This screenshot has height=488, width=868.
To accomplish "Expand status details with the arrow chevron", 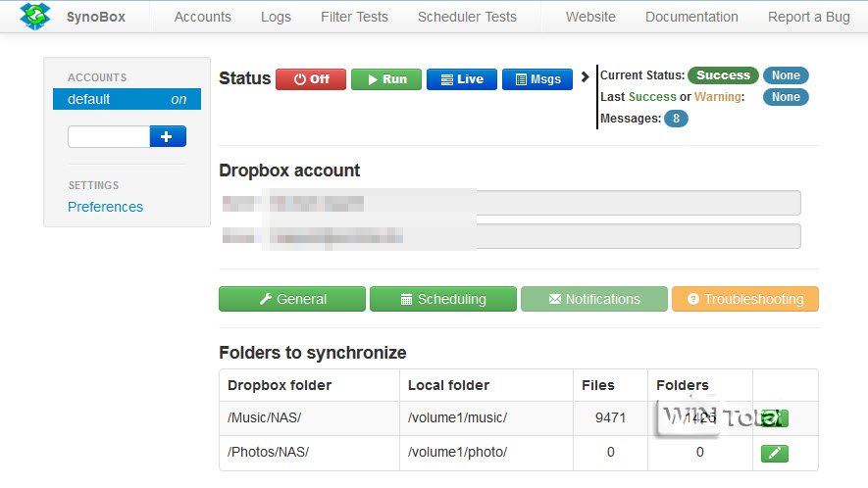I will tap(586, 76).
